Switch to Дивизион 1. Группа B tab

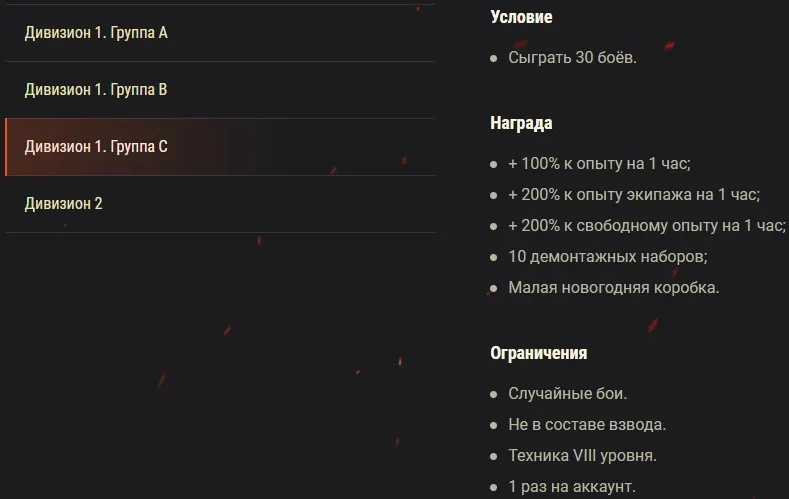tap(96, 90)
